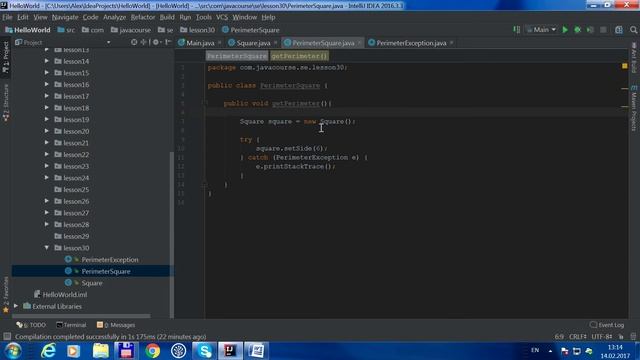This screenshot has width=640, height=360.
Task: Close the Main.java tab
Action: [x=220, y=42]
